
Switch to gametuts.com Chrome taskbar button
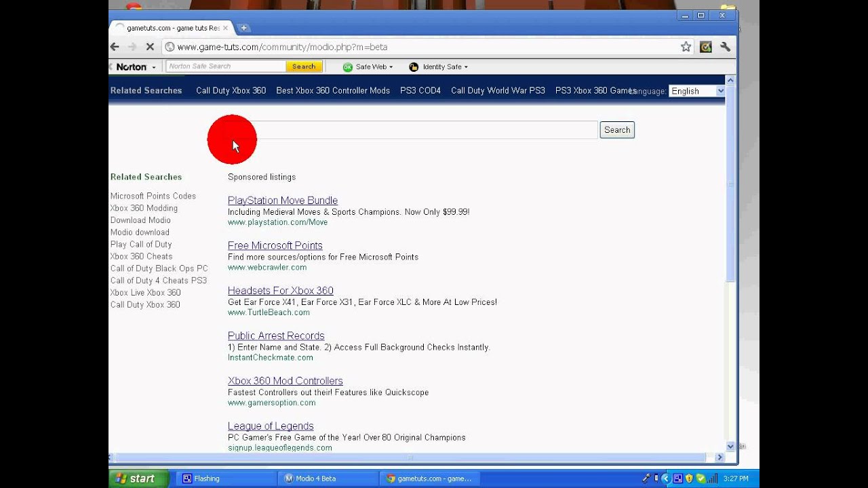point(429,479)
